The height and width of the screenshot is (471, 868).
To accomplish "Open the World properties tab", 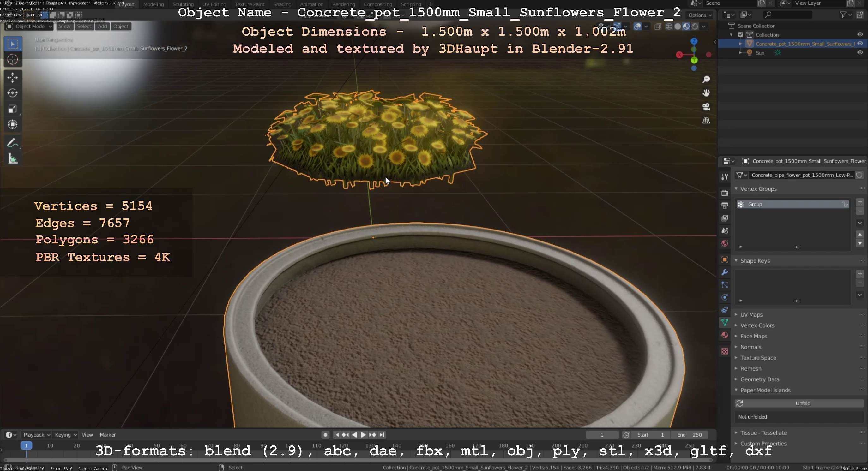I will pyautogui.click(x=725, y=243).
